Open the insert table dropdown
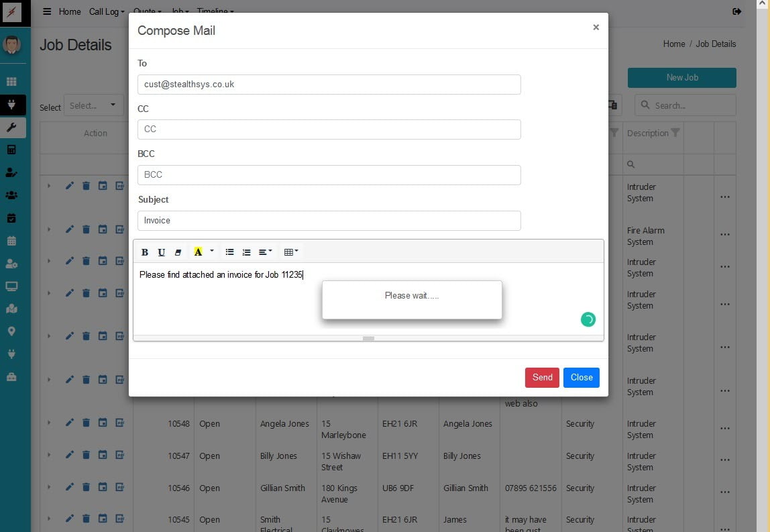The image size is (770, 532). point(291,252)
